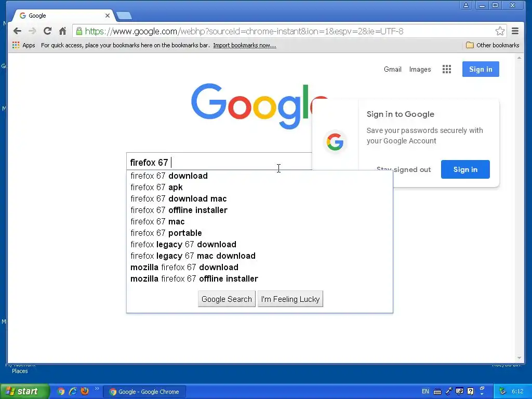Screen dimensions: 532x399
Task: Click the Chrome profile person icon
Action: click(466, 5)
